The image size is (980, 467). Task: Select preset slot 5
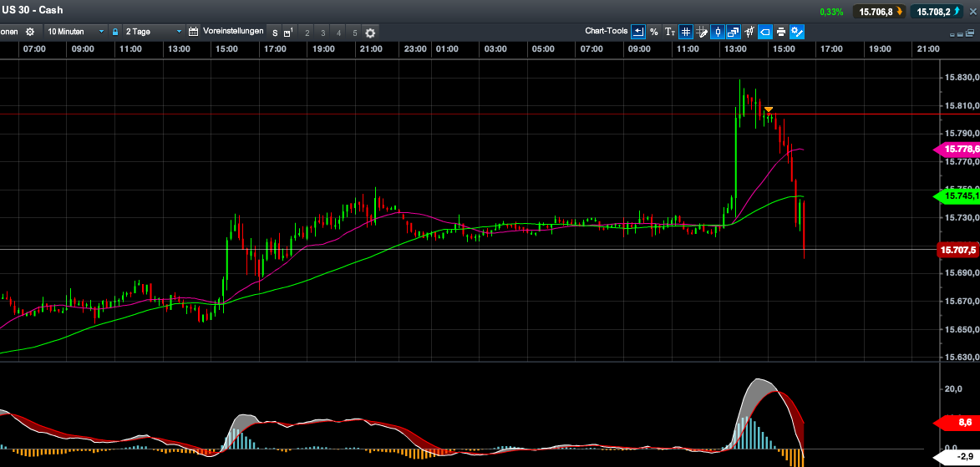pyautogui.click(x=354, y=33)
